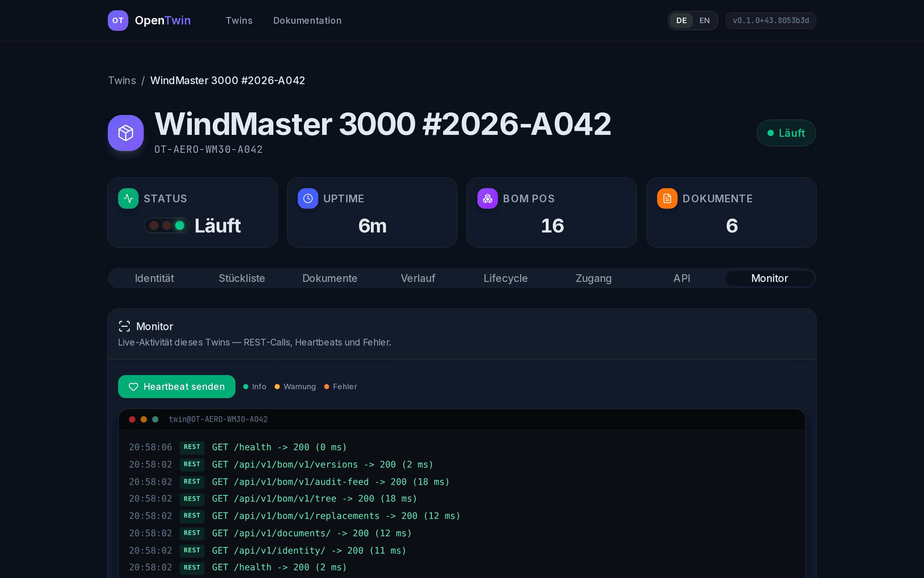Image resolution: width=924 pixels, height=578 pixels.
Task: Click log line GET bom/v1/tree
Action: tap(314, 498)
